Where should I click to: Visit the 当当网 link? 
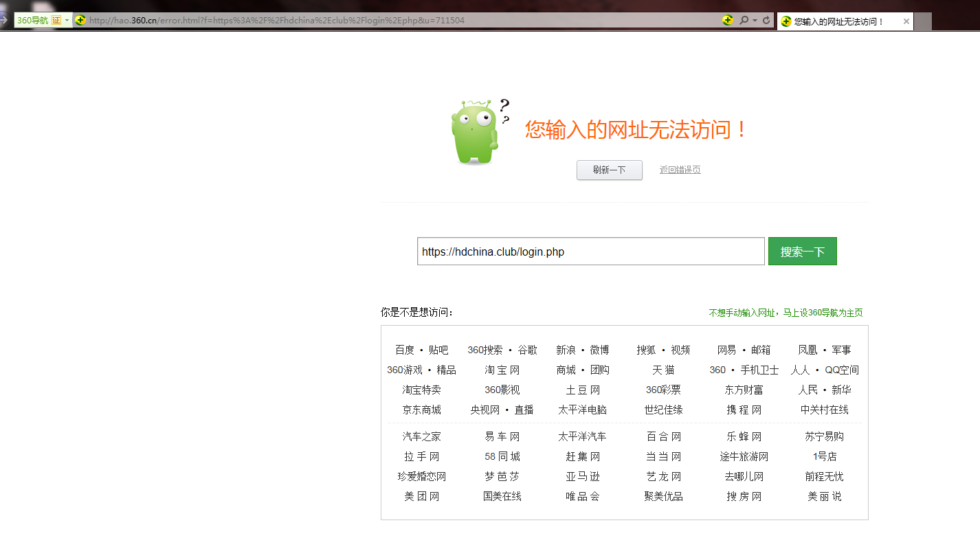click(664, 456)
